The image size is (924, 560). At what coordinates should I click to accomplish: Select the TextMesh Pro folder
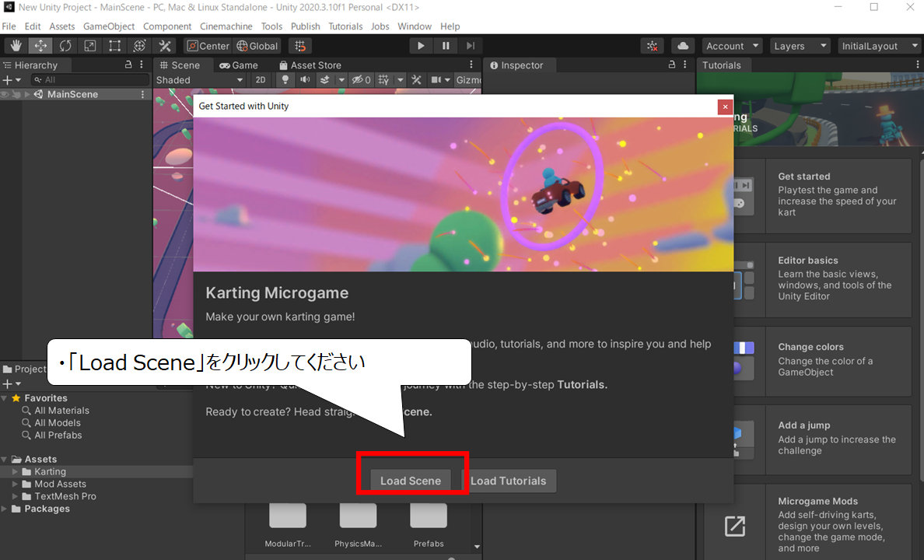tap(65, 496)
